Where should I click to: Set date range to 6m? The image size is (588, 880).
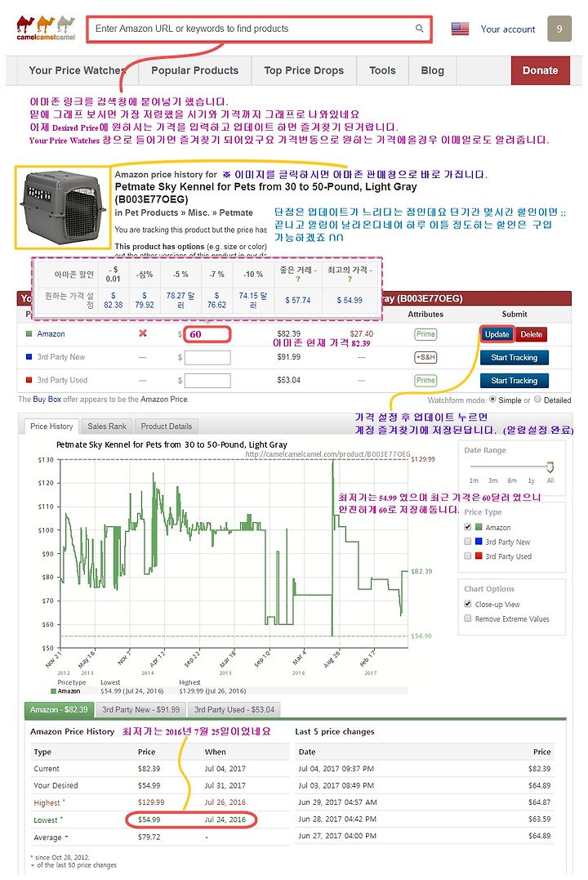(x=512, y=480)
